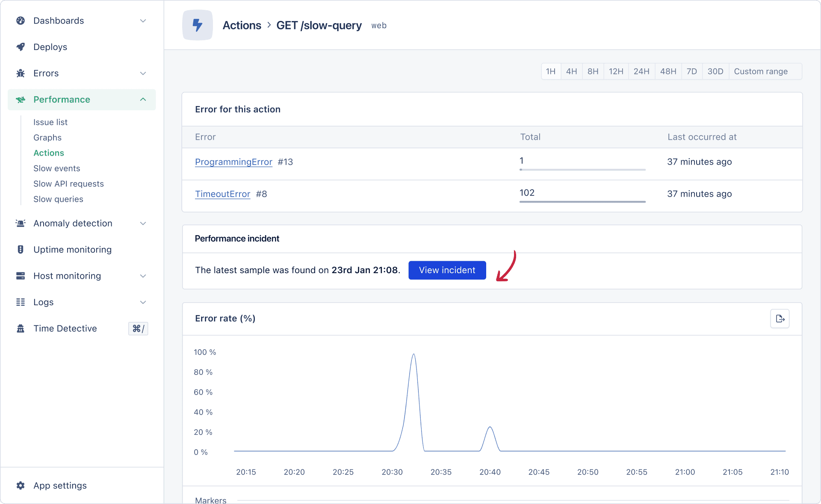Viewport: 821px width, 504px height.
Task: Click ProgrammingError #13 link
Action: tap(233, 162)
